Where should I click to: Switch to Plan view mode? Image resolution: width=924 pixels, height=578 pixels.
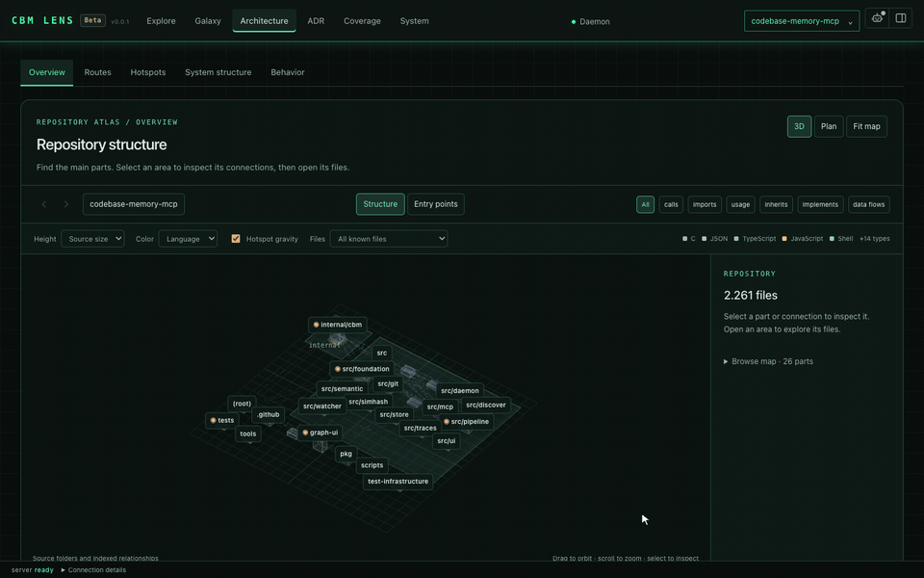coord(829,126)
